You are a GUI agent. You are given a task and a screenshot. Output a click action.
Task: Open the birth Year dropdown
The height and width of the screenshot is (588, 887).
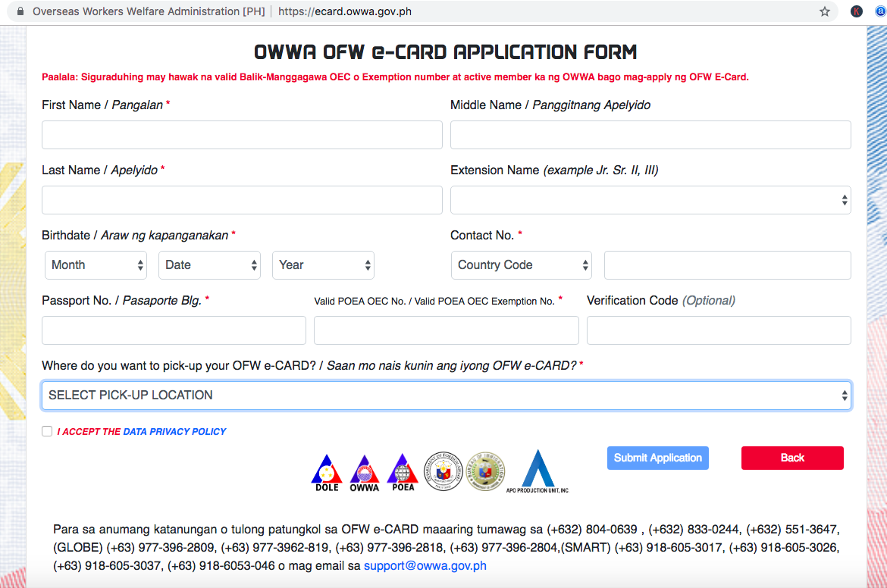click(x=323, y=265)
